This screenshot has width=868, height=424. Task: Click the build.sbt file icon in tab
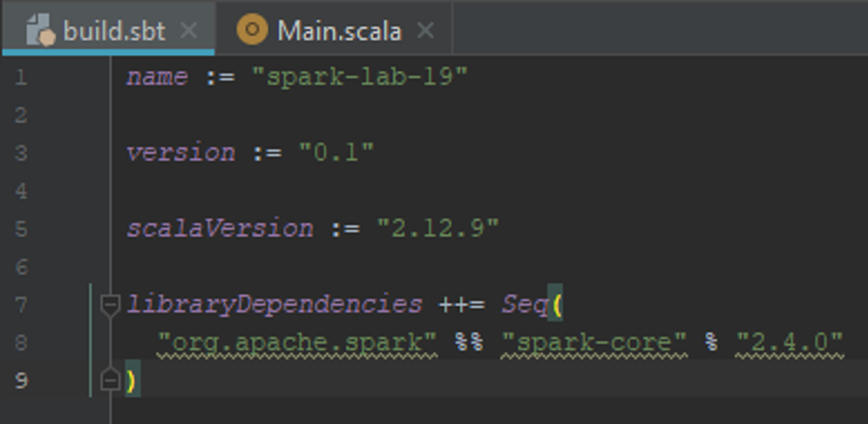click(x=40, y=30)
